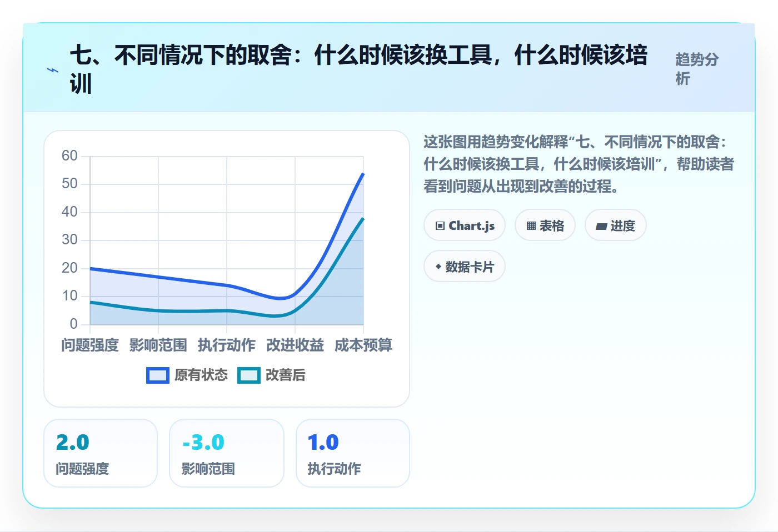Toggle the 原有状态 legend color box
Viewport: 778px width, 532px height.
click(157, 375)
